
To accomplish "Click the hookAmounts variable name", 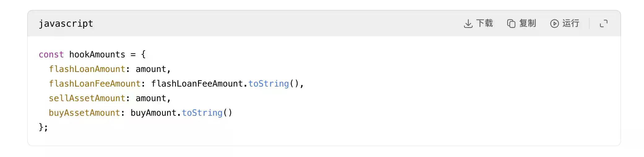I will click(x=97, y=55).
